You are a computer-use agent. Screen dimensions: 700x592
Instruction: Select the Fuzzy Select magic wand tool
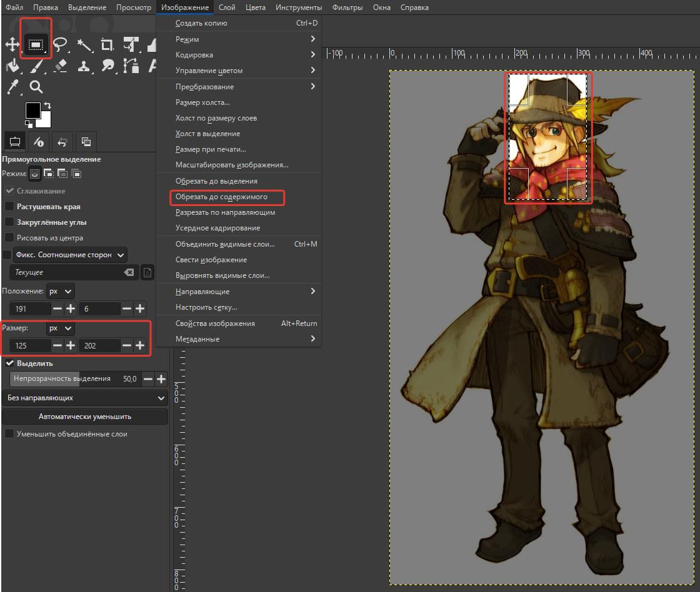(x=84, y=44)
